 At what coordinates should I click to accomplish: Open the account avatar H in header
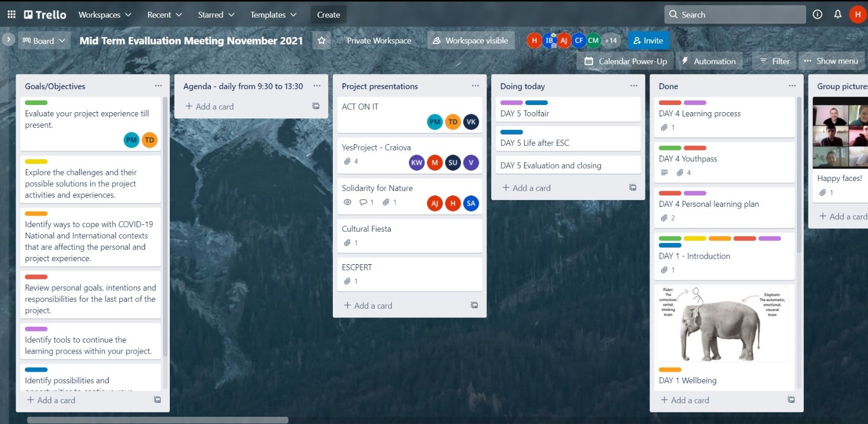point(858,14)
